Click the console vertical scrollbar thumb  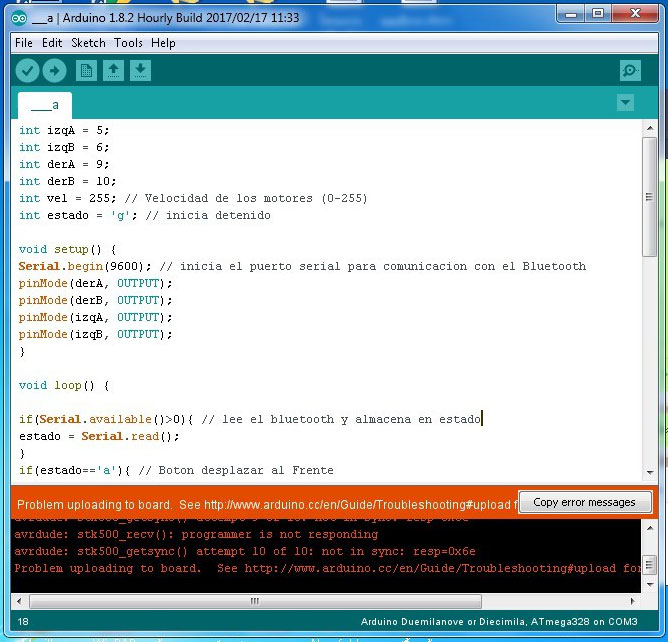click(x=650, y=565)
